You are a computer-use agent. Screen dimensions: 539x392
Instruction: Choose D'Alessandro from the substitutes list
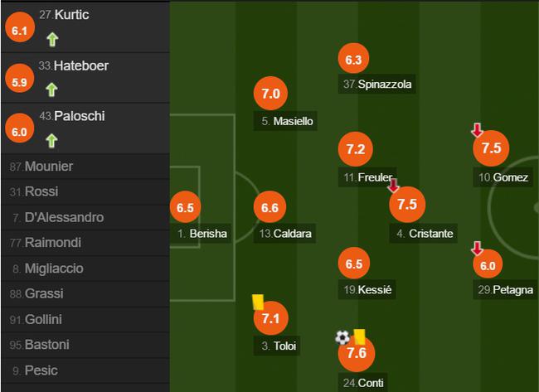pos(85,217)
